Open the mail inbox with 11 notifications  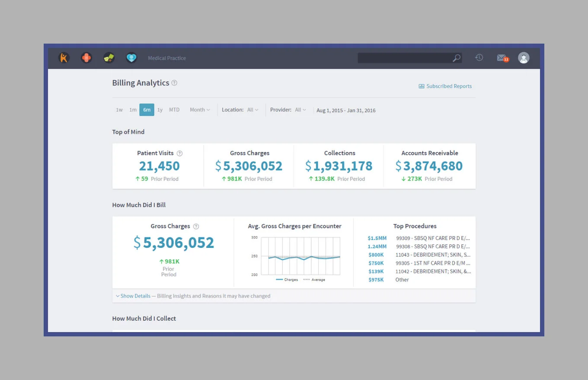pyautogui.click(x=502, y=58)
